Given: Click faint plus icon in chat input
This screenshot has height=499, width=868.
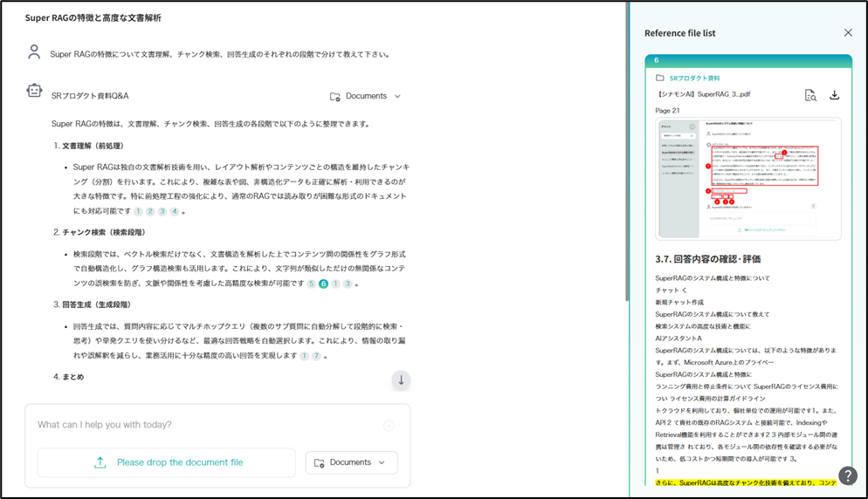Looking at the screenshot, I should point(389,426).
